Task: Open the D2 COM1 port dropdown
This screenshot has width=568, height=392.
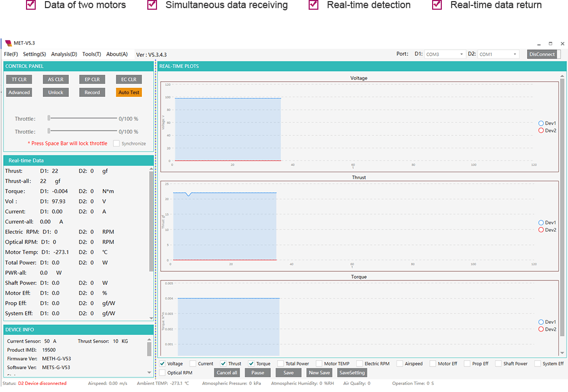Action: [498, 54]
